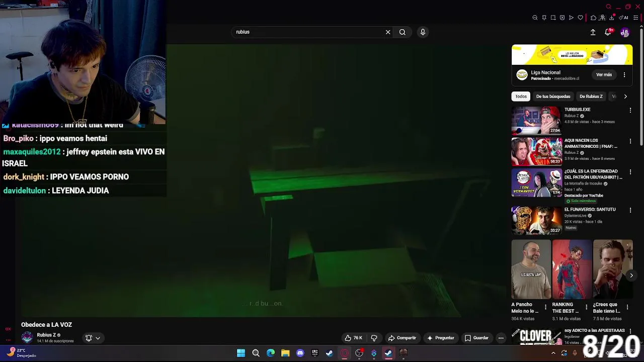Expand the subscription notification dropdown chevron
Image resolution: width=644 pixels, height=362 pixels.
98,338
